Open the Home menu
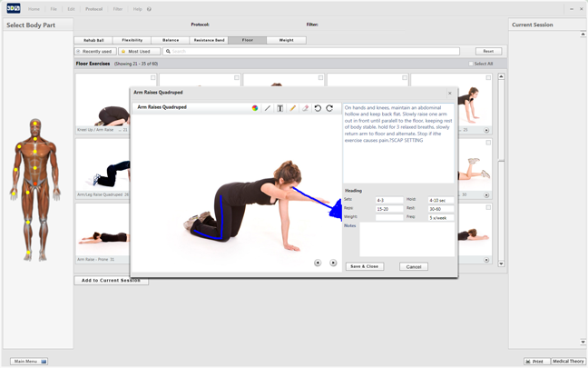Viewport: 588px width, 368px height. coord(34,9)
